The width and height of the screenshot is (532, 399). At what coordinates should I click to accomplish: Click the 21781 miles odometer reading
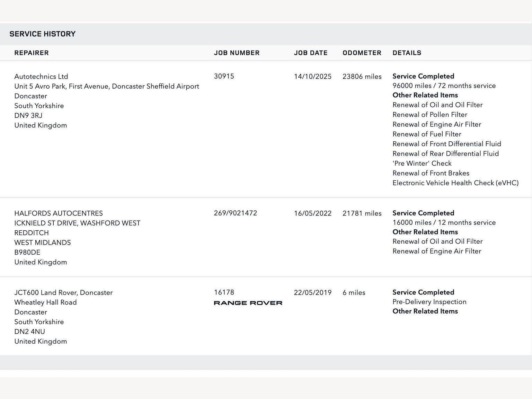click(x=362, y=213)
